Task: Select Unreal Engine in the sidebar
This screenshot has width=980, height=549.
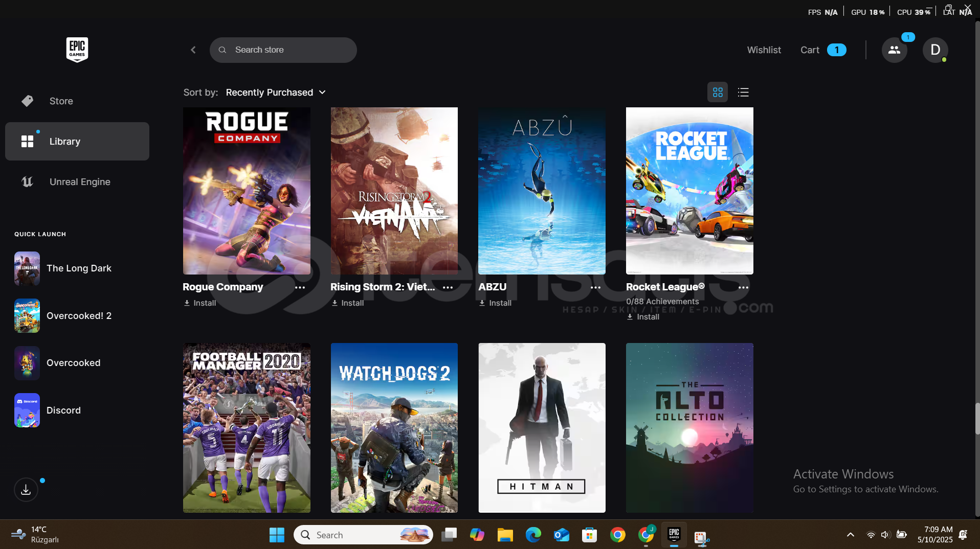Action: coord(77,182)
